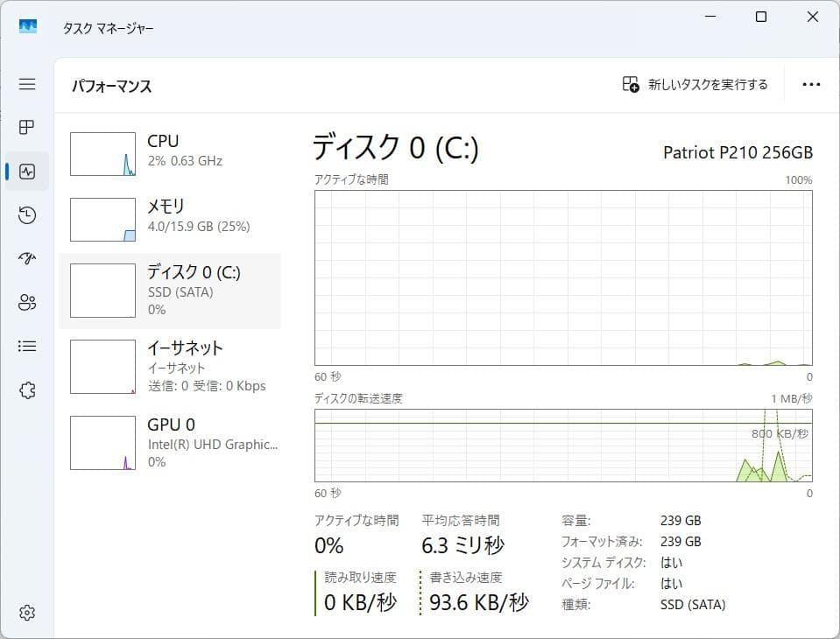The height and width of the screenshot is (639, 840).
Task: Expand the navigation sidebar hamburger menu
Action: [x=26, y=84]
